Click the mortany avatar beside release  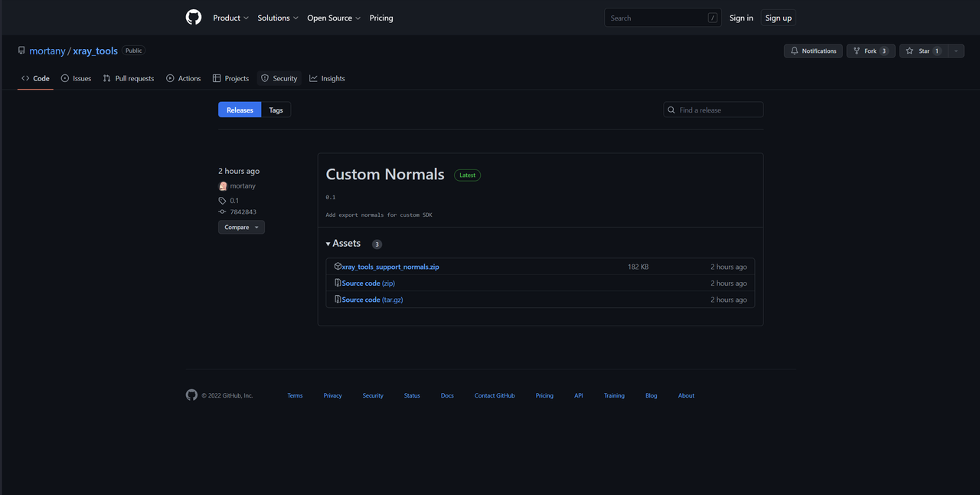click(x=223, y=186)
